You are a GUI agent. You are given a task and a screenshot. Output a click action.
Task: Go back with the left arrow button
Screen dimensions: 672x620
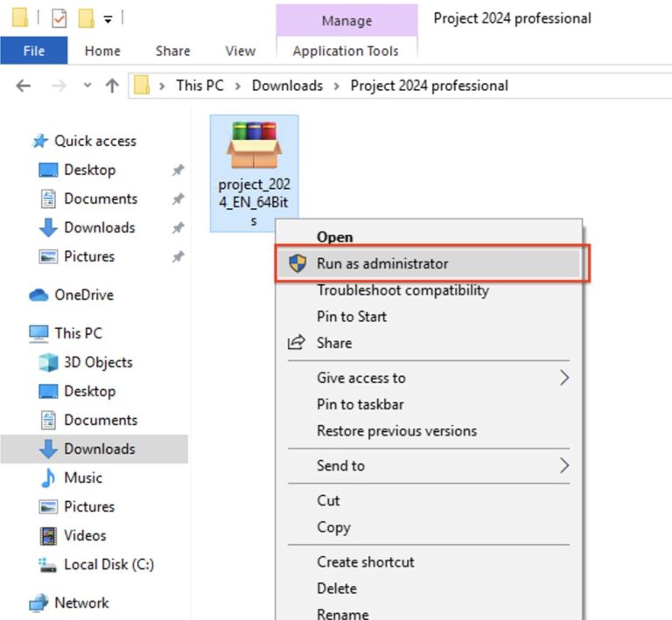pos(23,86)
